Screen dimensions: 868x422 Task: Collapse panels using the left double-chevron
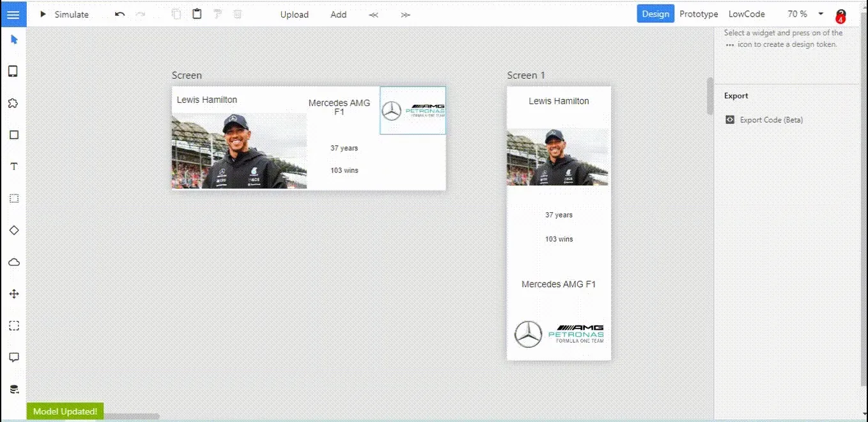pyautogui.click(x=373, y=14)
